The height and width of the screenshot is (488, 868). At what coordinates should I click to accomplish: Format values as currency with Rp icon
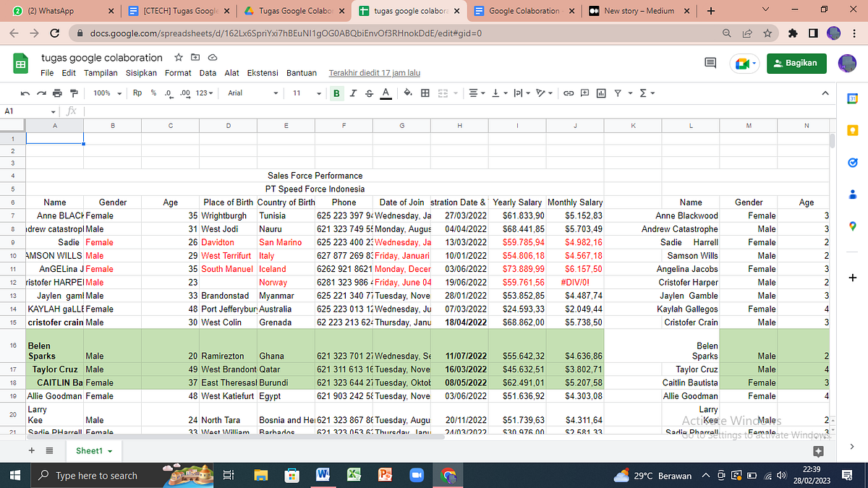point(137,93)
